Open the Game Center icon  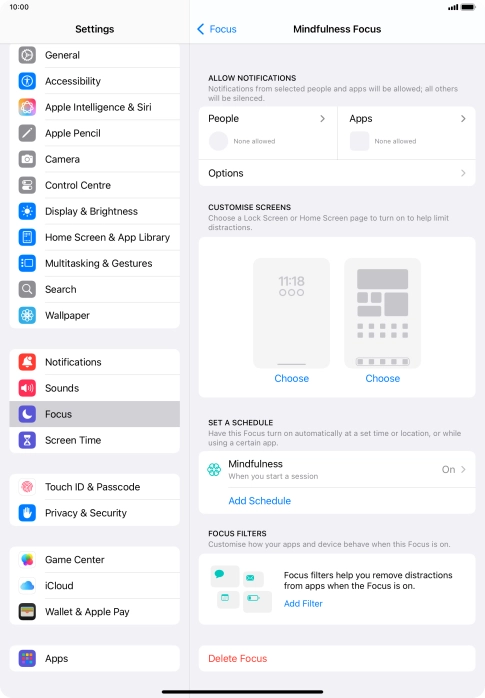(x=27, y=560)
